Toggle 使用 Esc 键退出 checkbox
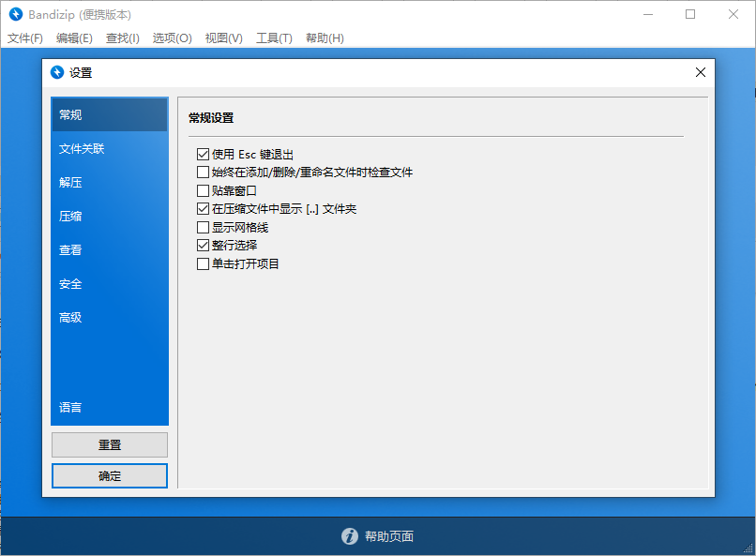 point(203,154)
